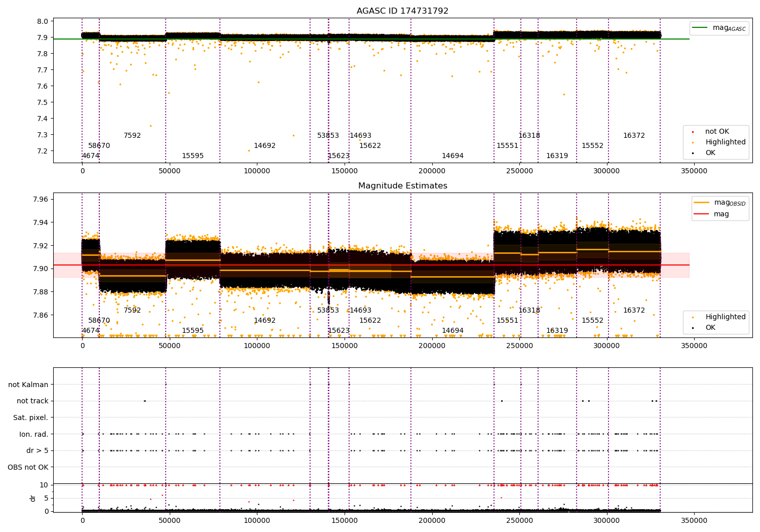Click the 300000 x-axis tick in bottom plot
760x532 pixels.
click(x=606, y=521)
